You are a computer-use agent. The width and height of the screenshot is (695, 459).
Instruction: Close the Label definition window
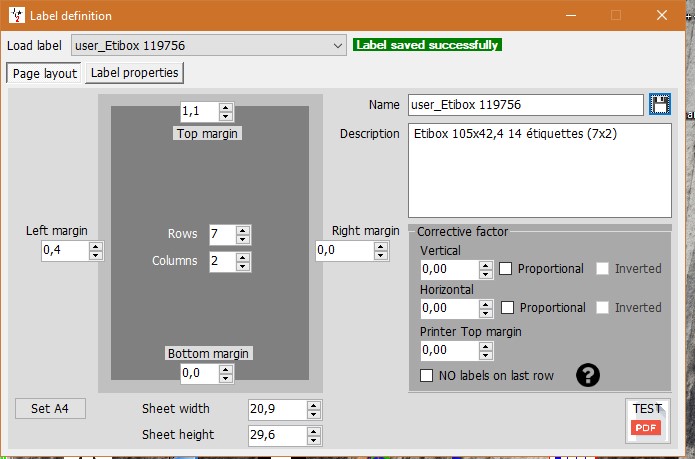click(662, 16)
